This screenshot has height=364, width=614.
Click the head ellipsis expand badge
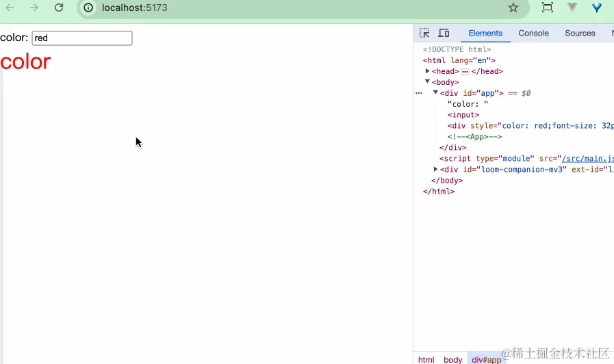click(x=465, y=72)
